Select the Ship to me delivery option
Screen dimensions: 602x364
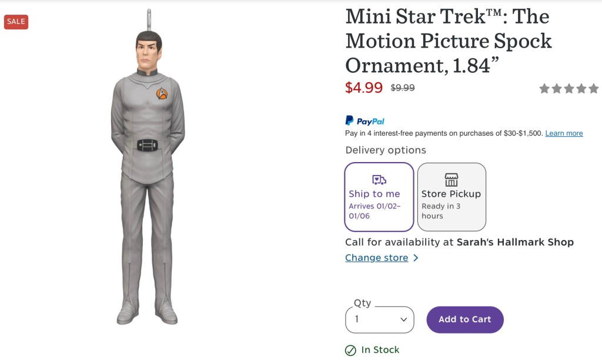coord(379,197)
